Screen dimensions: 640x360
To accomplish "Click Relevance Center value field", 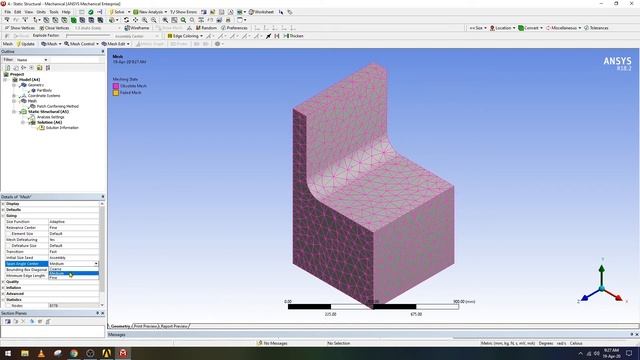I will pyautogui.click(x=73, y=227).
